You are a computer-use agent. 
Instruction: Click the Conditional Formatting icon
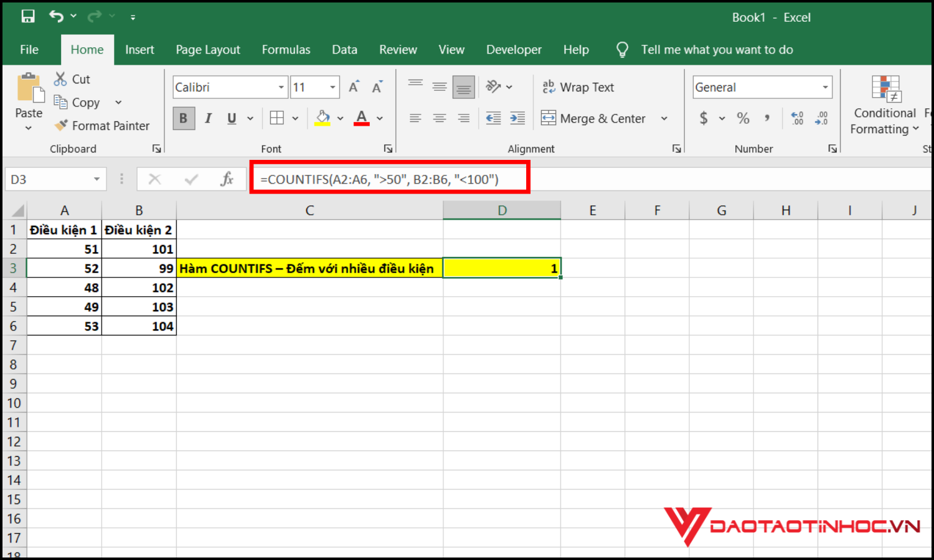pos(885,89)
